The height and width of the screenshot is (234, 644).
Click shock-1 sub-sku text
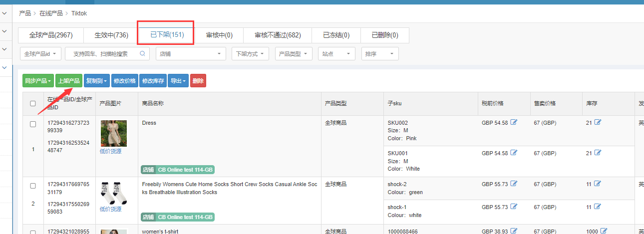(397, 207)
